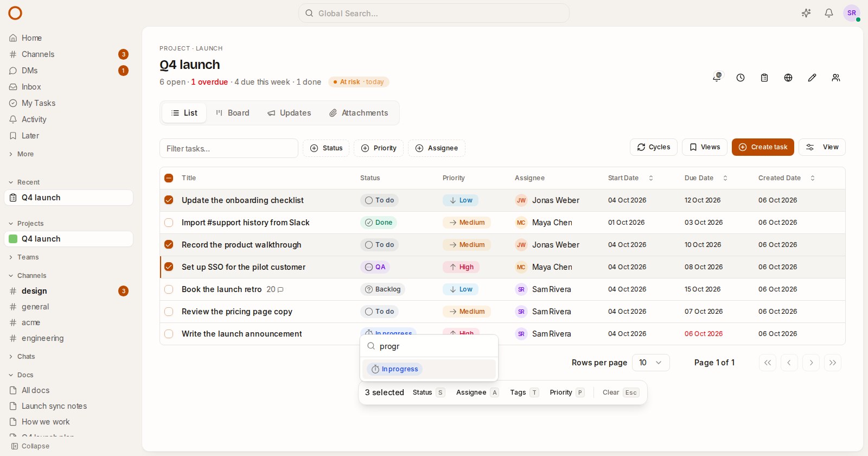
Task: Click the Filter tasks input field
Action: (229, 148)
